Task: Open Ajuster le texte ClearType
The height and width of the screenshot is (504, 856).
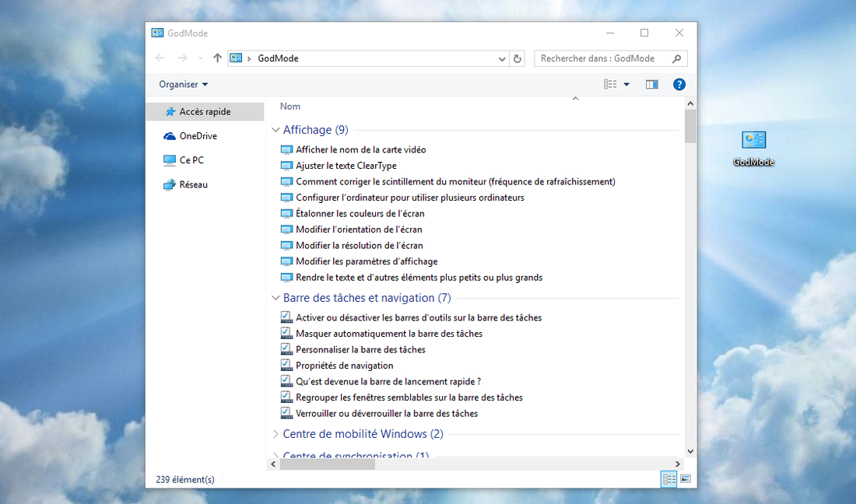Action: 346,165
